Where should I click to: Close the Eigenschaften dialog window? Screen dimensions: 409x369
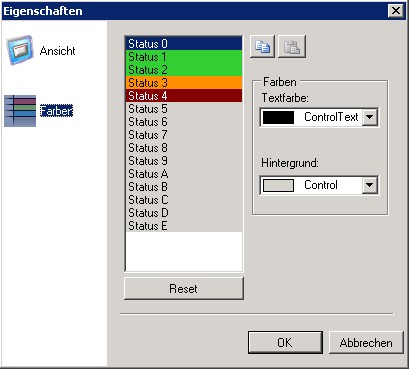pyautogui.click(x=396, y=11)
